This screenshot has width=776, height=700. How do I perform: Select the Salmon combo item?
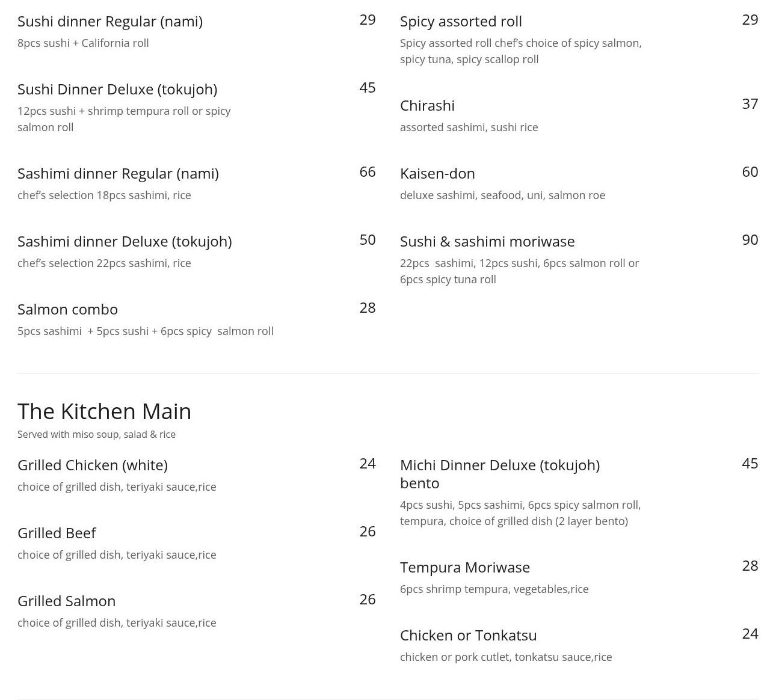click(67, 310)
